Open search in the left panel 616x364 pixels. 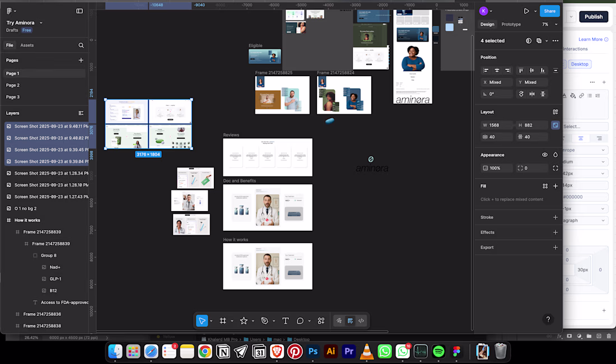(81, 45)
